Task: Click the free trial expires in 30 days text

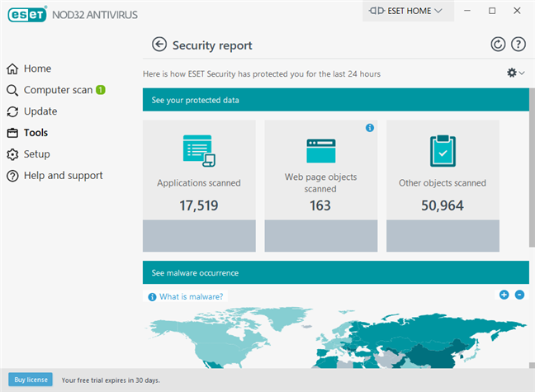Action: coord(111,380)
